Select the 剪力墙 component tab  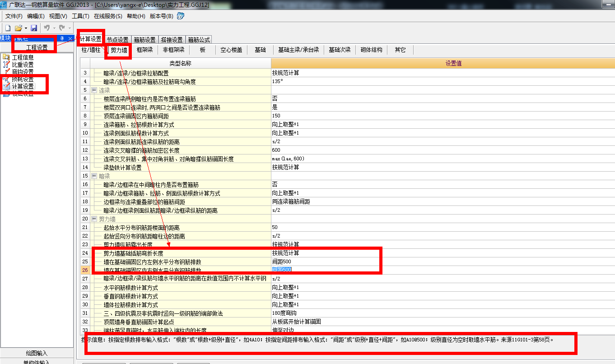119,50
